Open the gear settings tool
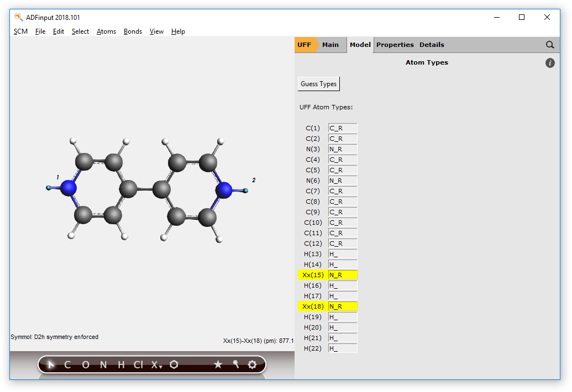The image size is (572, 392). point(252,364)
